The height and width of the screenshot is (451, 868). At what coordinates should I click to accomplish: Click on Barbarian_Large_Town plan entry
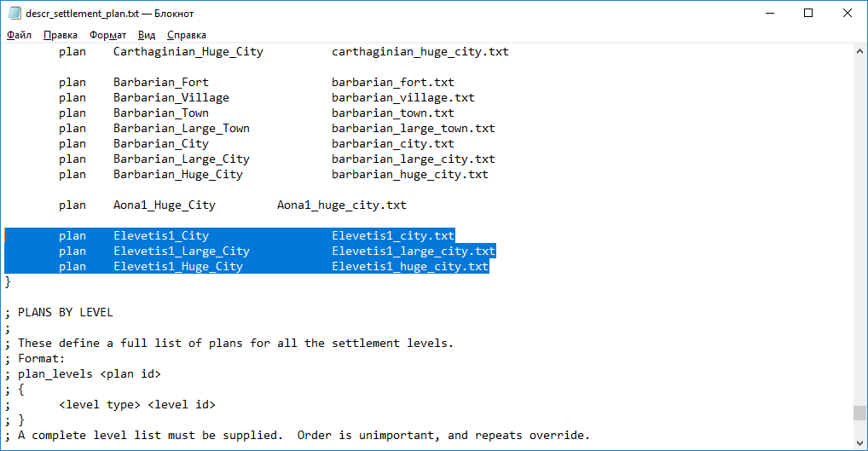[181, 129]
